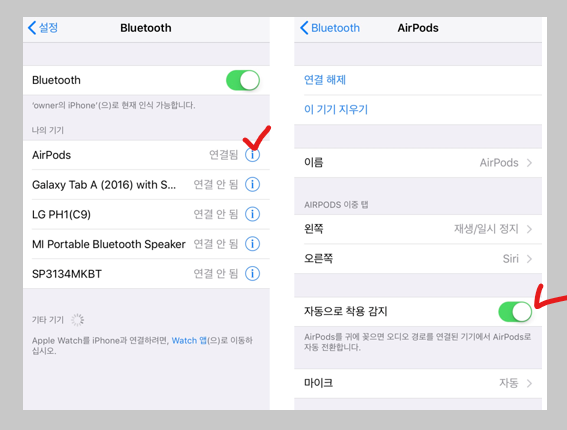Select Galaxy Tab A (2016) device name
Screen dimensions: 567x430
click(104, 185)
